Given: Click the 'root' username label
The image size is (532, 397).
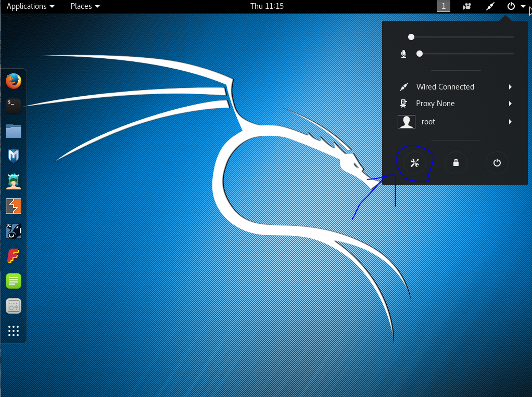Looking at the screenshot, I should pyautogui.click(x=428, y=122).
